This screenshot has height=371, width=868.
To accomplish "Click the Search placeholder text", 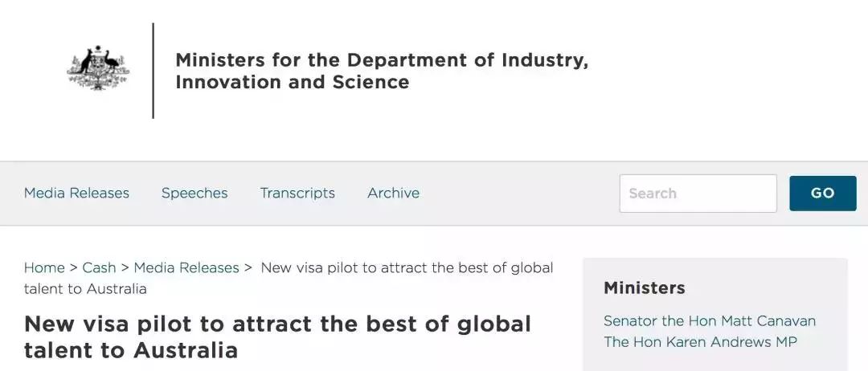I will (x=653, y=194).
